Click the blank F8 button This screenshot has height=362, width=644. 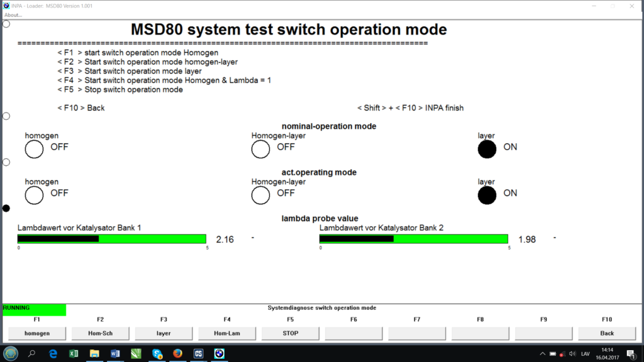click(480, 333)
